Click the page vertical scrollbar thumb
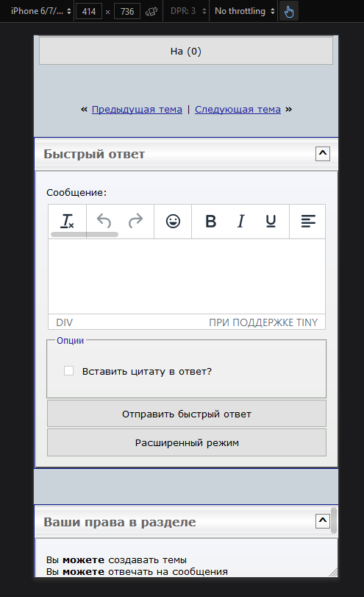364x597 pixels. [334, 520]
